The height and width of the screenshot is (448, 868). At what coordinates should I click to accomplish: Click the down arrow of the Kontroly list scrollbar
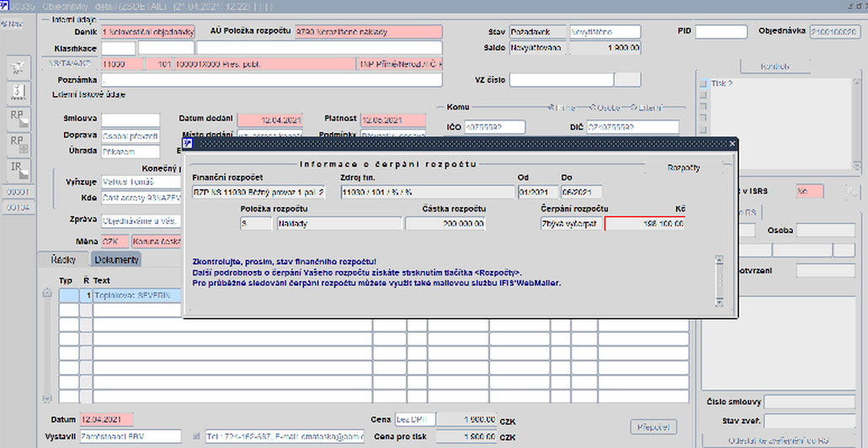[x=858, y=166]
